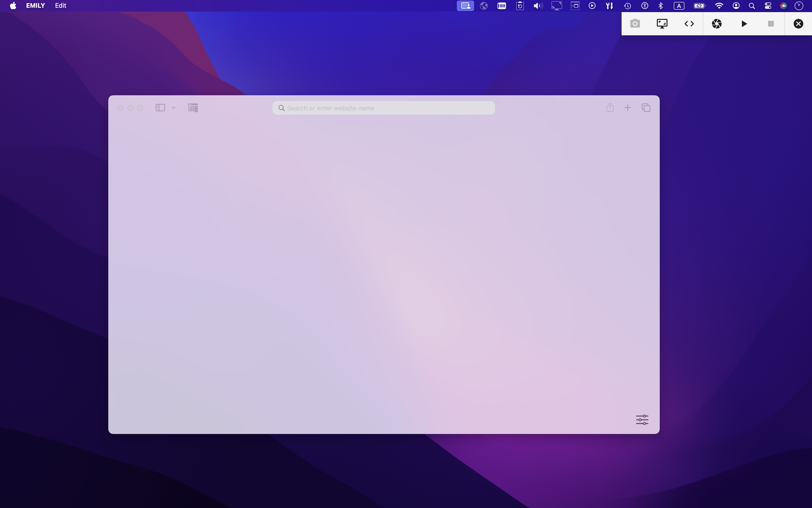The image size is (812, 508).
Task: Toggle the sidebar in the browser window
Action: pyautogui.click(x=160, y=107)
